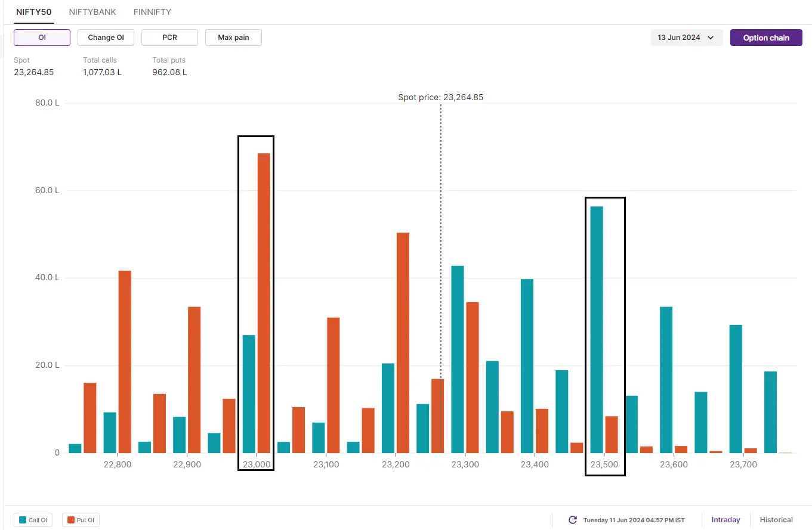The image size is (812, 530).
Task: Click the 22,800 x-axis label
Action: coord(118,464)
